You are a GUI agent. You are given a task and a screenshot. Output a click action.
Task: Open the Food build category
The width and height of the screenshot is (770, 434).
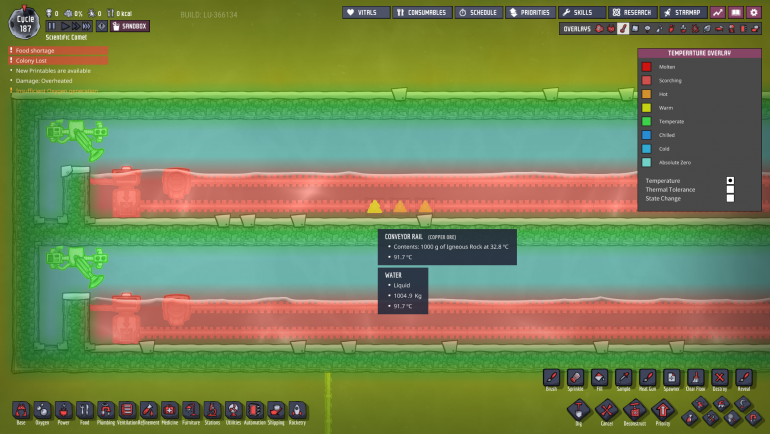84,410
